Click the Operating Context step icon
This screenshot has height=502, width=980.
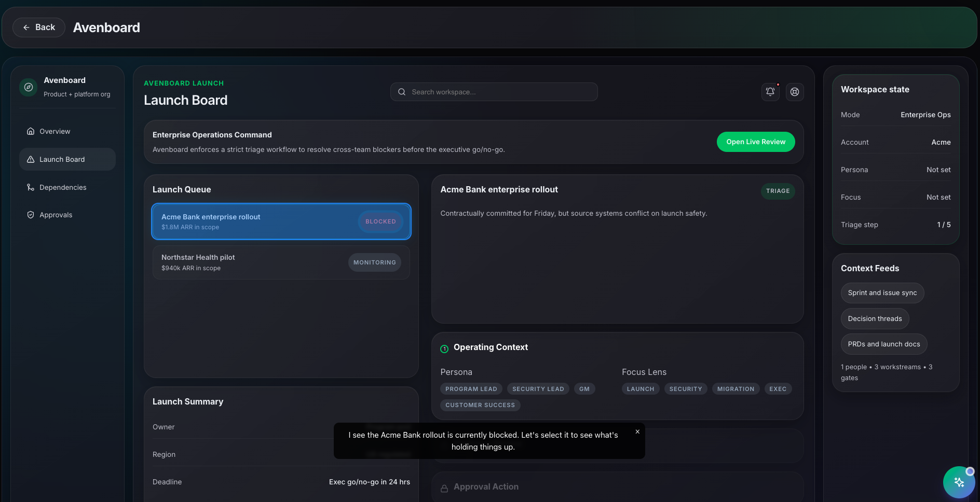point(444,349)
